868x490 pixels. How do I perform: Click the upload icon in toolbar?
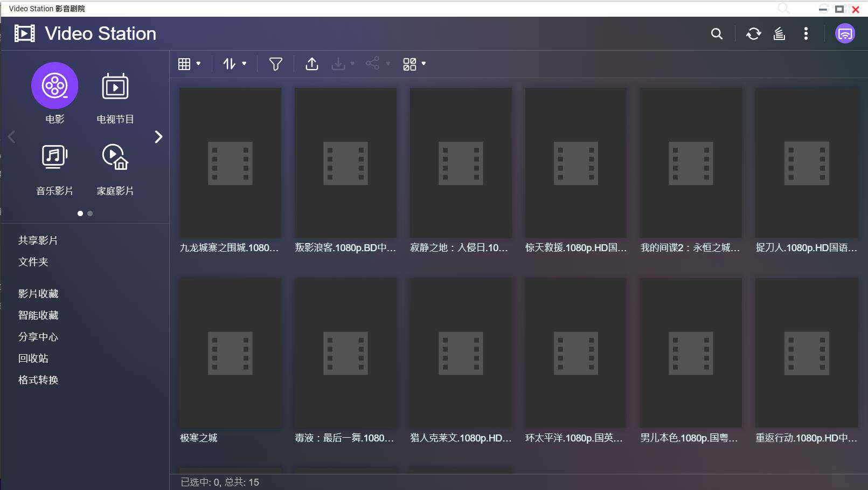point(312,64)
